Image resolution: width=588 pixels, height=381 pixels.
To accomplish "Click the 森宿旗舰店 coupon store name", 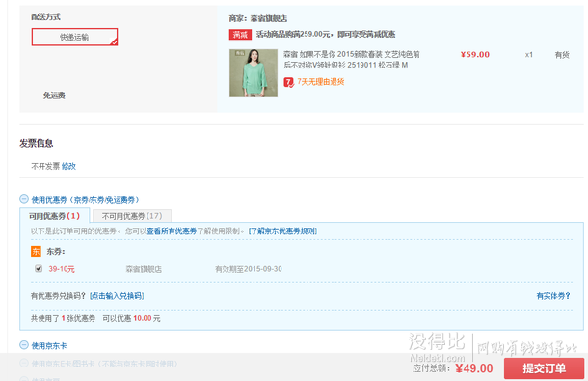I will pyautogui.click(x=144, y=269).
